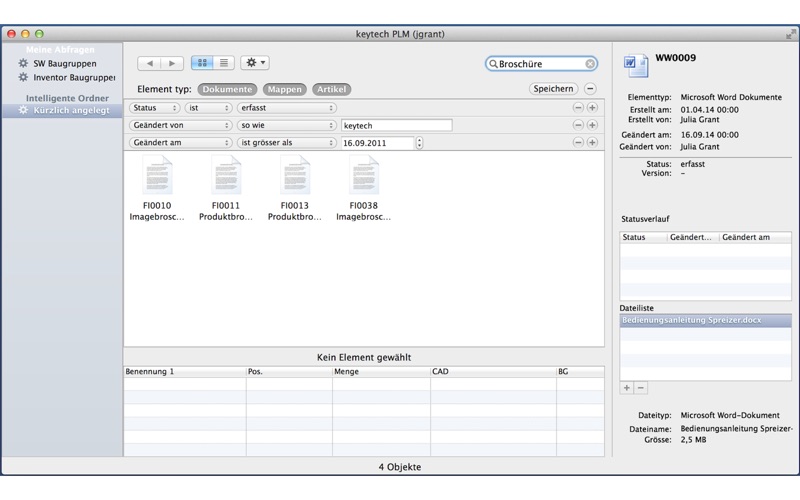Sort by 'CAD' column header
This screenshot has width=800, height=500.
point(493,371)
